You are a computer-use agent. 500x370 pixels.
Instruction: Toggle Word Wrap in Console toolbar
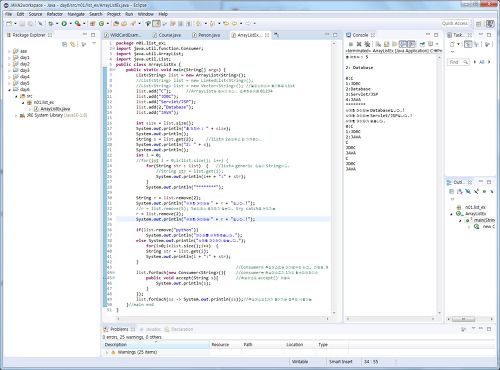(x=395, y=44)
